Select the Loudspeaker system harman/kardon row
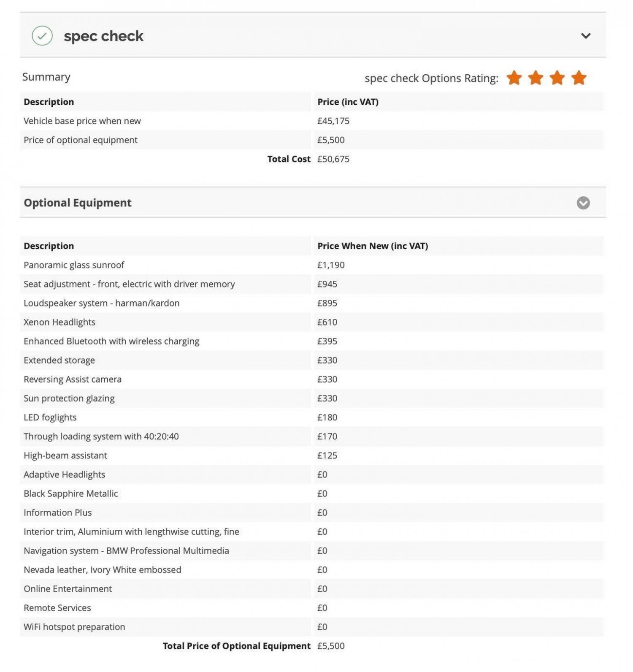 [x=102, y=303]
